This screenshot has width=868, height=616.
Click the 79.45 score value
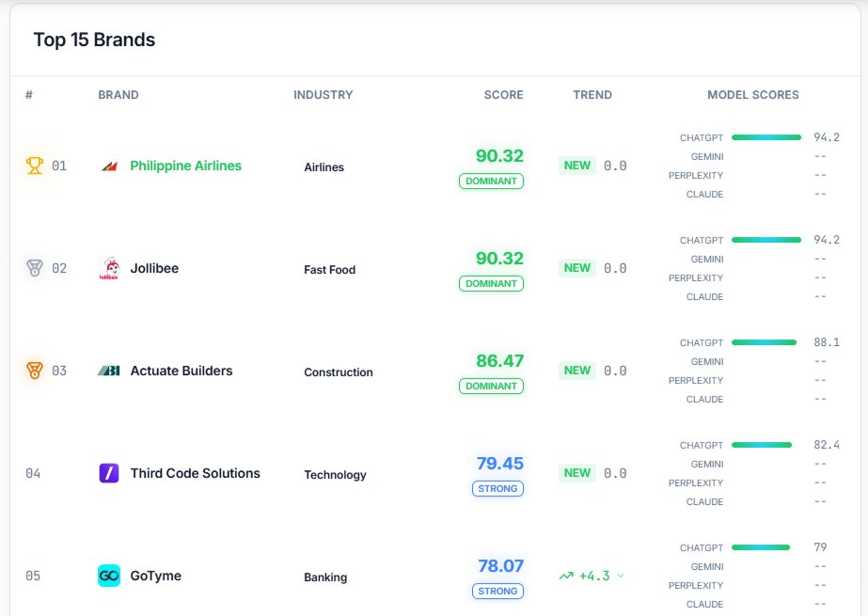pyautogui.click(x=500, y=464)
